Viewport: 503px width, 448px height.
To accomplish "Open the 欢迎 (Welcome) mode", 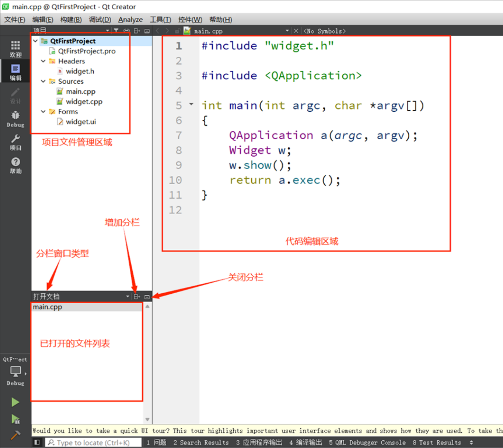I will (15, 49).
